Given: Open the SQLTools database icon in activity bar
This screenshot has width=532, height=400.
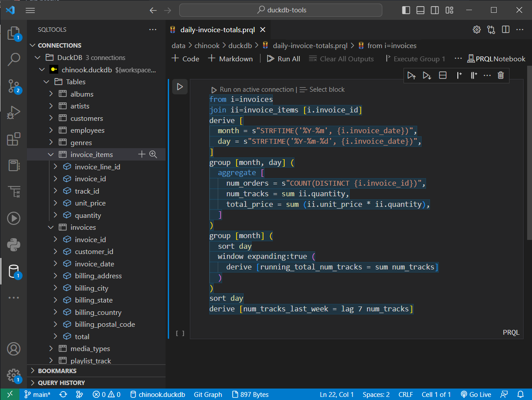Looking at the screenshot, I should [x=14, y=271].
